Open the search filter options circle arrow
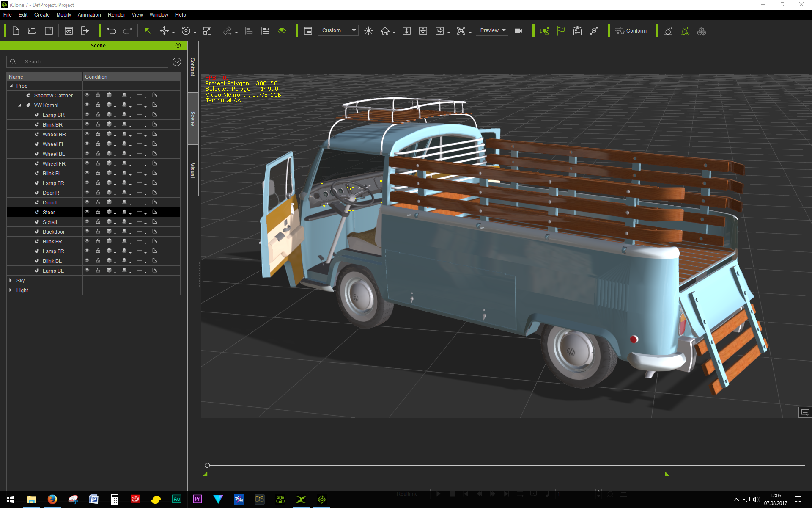 coord(177,62)
